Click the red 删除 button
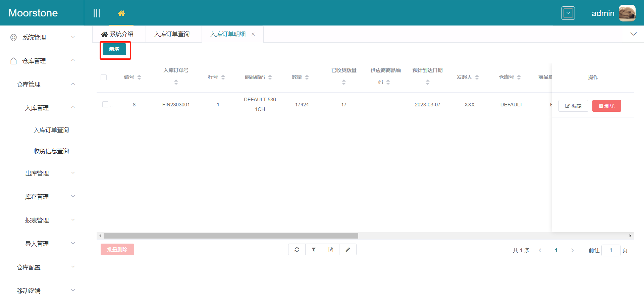Screen dimensions: 644x306 [606, 106]
